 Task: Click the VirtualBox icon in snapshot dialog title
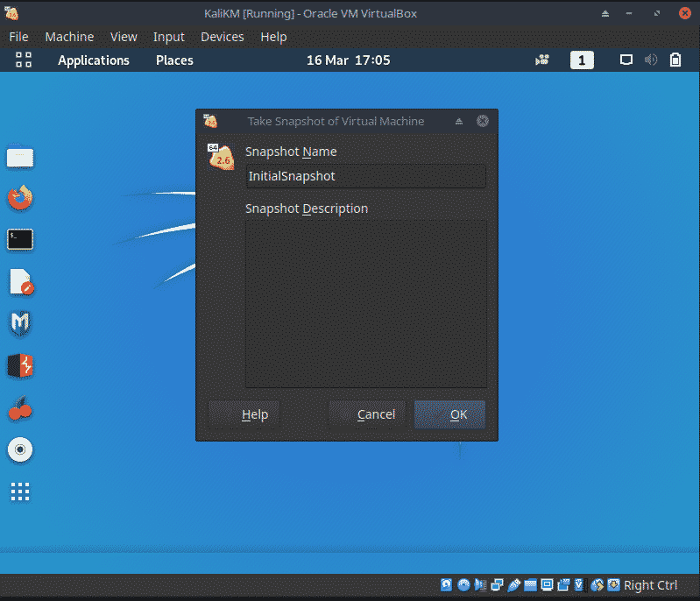click(x=210, y=121)
